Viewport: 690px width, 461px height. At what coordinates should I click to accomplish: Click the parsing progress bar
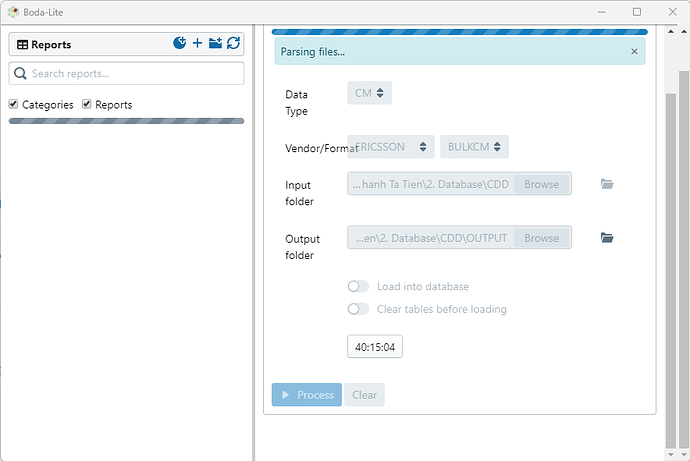(459, 32)
